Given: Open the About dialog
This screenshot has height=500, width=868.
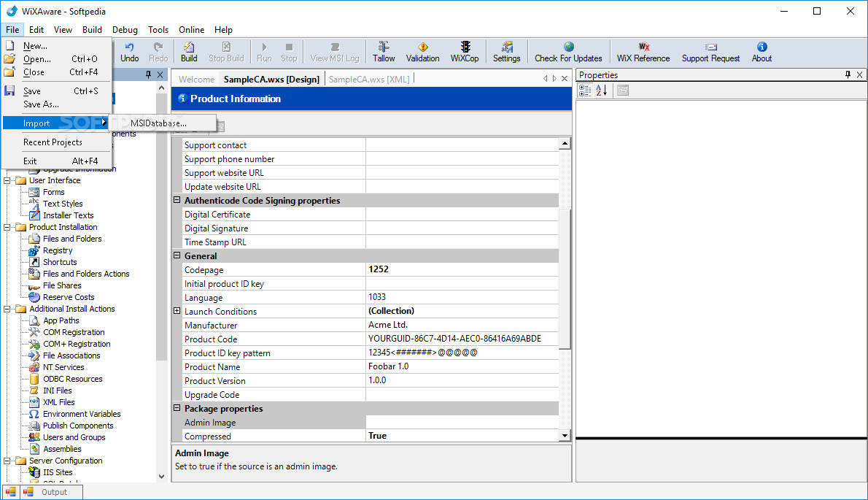Looking at the screenshot, I should tap(762, 52).
